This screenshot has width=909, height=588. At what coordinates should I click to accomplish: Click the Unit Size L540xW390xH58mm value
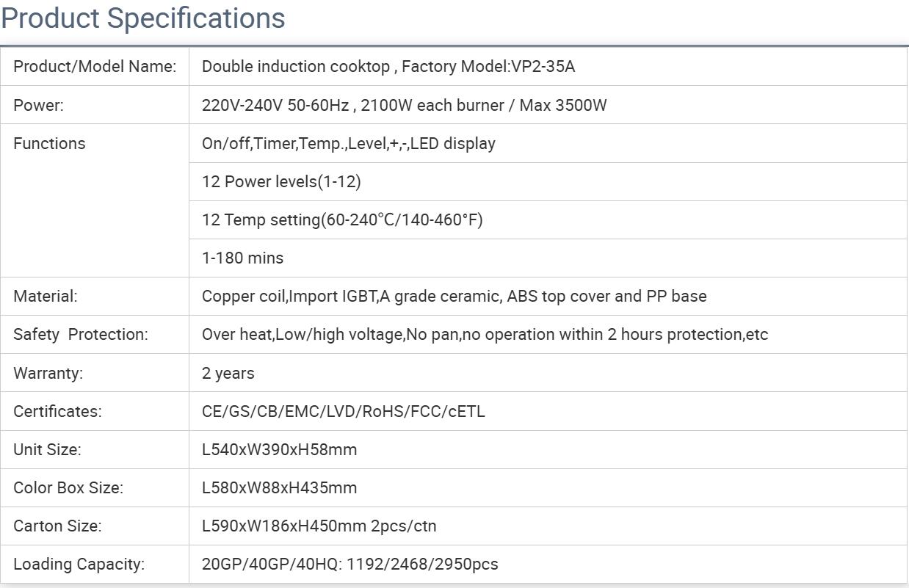pos(279,449)
